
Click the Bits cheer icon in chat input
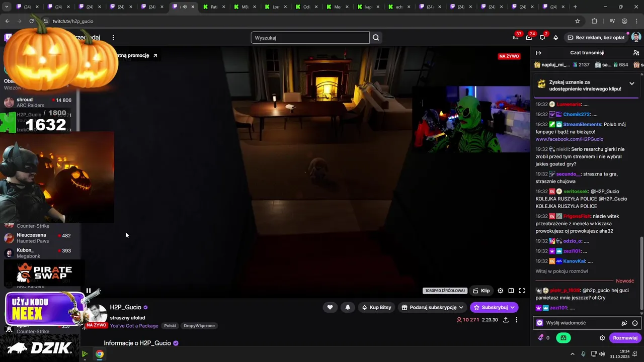[624, 323]
